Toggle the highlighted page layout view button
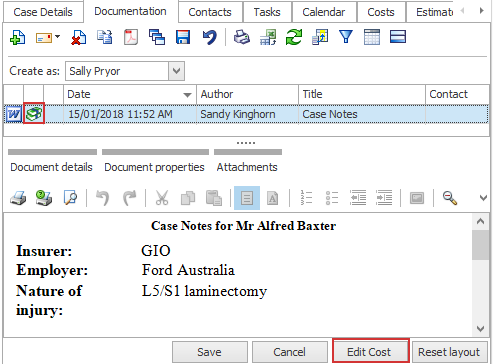The image size is (493, 364). tap(247, 198)
